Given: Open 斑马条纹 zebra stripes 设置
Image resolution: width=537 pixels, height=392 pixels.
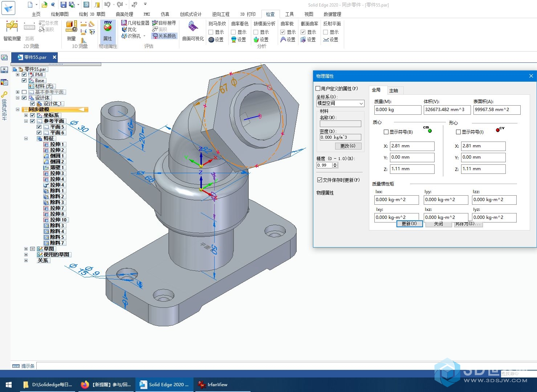Looking at the screenshot, I should [216, 40].
